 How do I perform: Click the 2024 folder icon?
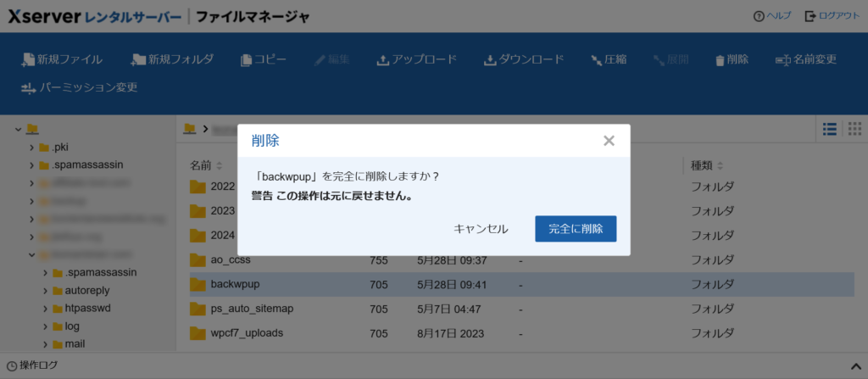(198, 236)
